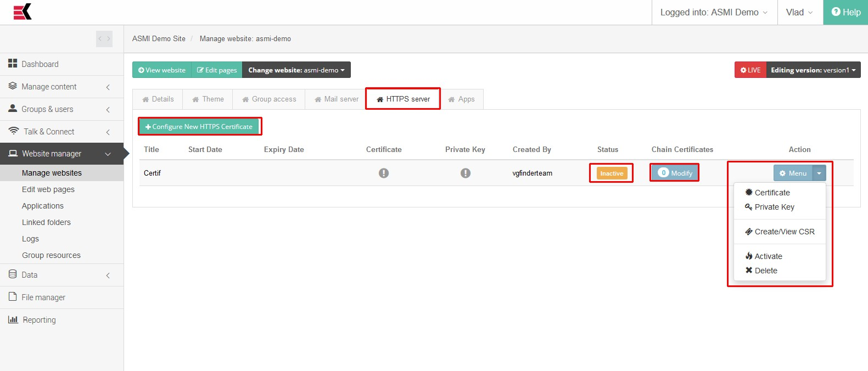868x371 pixels.
Task: Switch to the Theme tab
Action: (208, 99)
